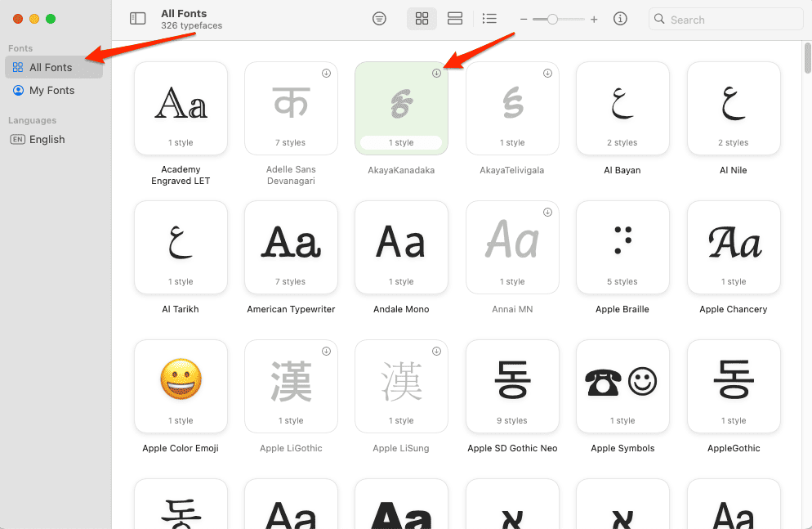Download Adelle Sans Devanagari via arrow icon
Image resolution: width=812 pixels, height=529 pixels.
pyautogui.click(x=326, y=73)
